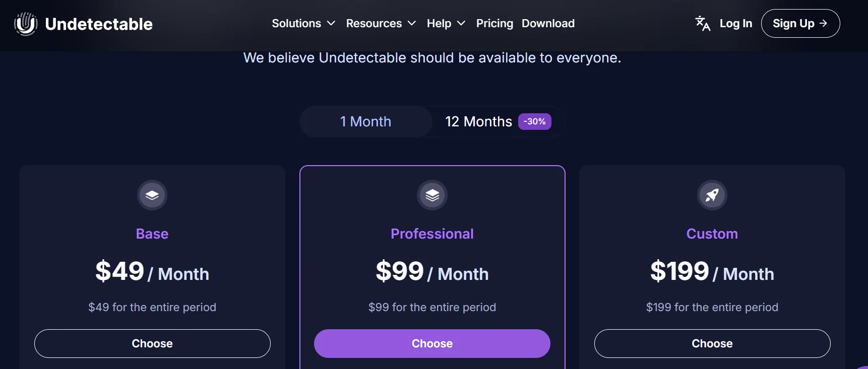Click the Undetectable brand name text
The image size is (868, 369).
tap(99, 24)
